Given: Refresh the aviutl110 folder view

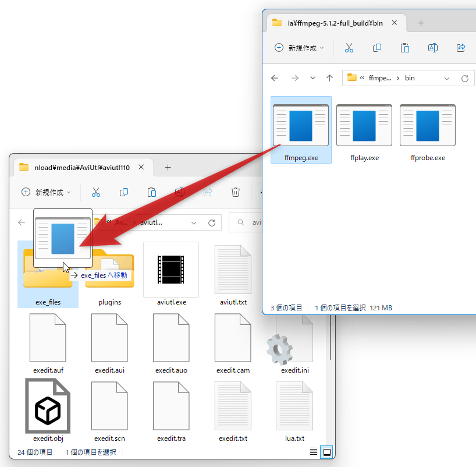Looking at the screenshot, I should point(212,222).
